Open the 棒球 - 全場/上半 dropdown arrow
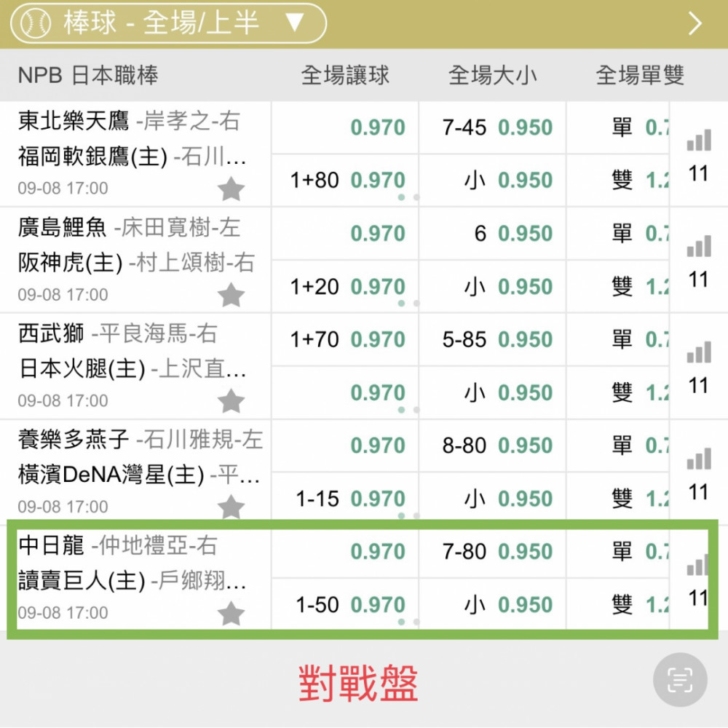The height and width of the screenshot is (728, 728). pyautogui.click(x=294, y=23)
